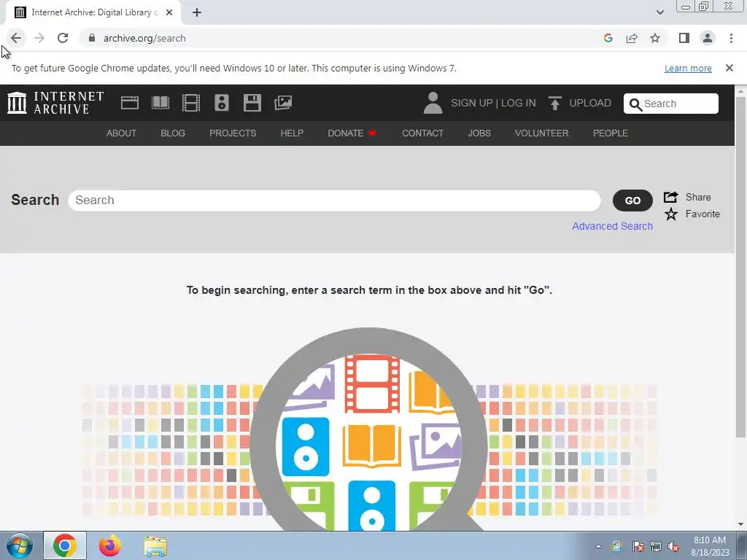The height and width of the screenshot is (560, 747).
Task: Click the Favorite star icon
Action: [x=671, y=214]
